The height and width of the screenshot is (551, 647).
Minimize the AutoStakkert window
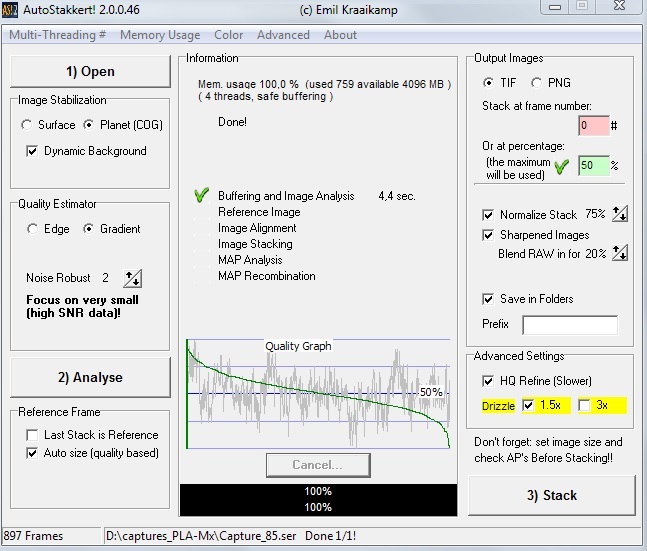coord(555,6)
